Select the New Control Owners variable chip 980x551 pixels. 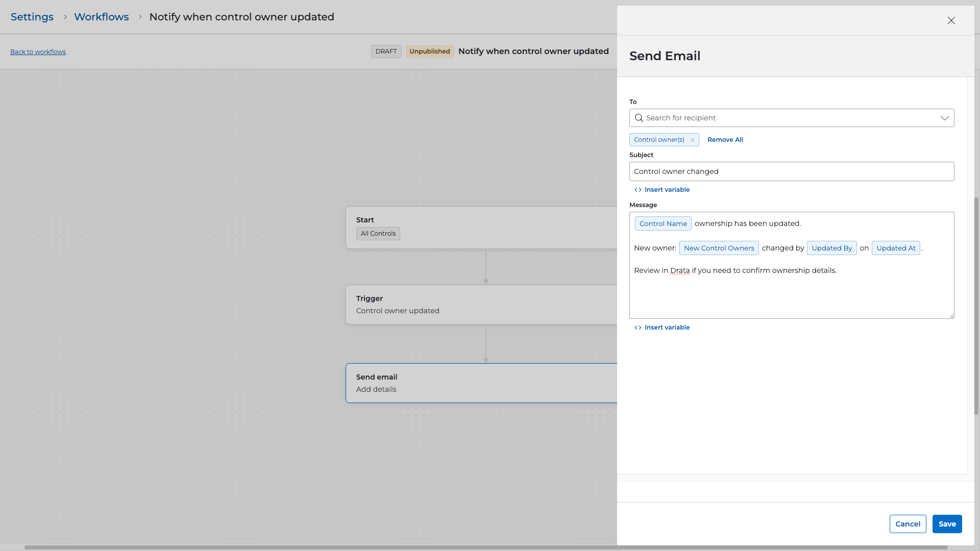(719, 248)
